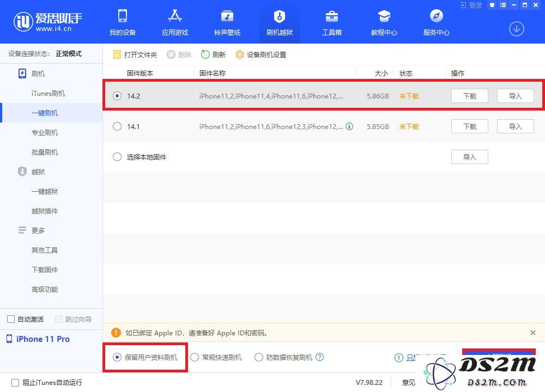Open the 铃声壁纸 ringtones section
Viewport: 545px width, 392px height.
tap(227, 23)
